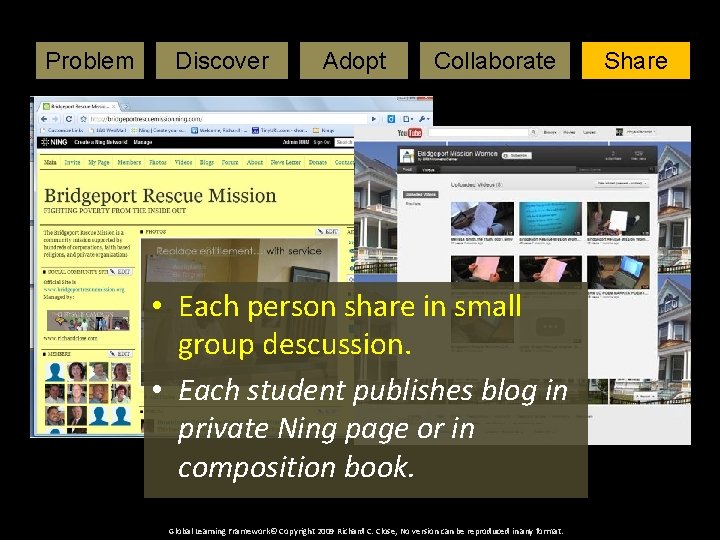
Task: Click the Bridgeport Rescue Mission page title
Action: (x=160, y=196)
